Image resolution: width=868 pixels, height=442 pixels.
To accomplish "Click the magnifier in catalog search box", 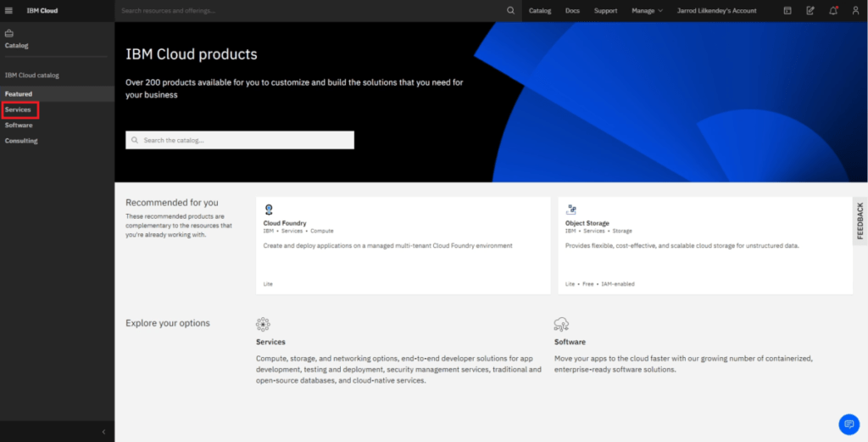I will [x=135, y=140].
